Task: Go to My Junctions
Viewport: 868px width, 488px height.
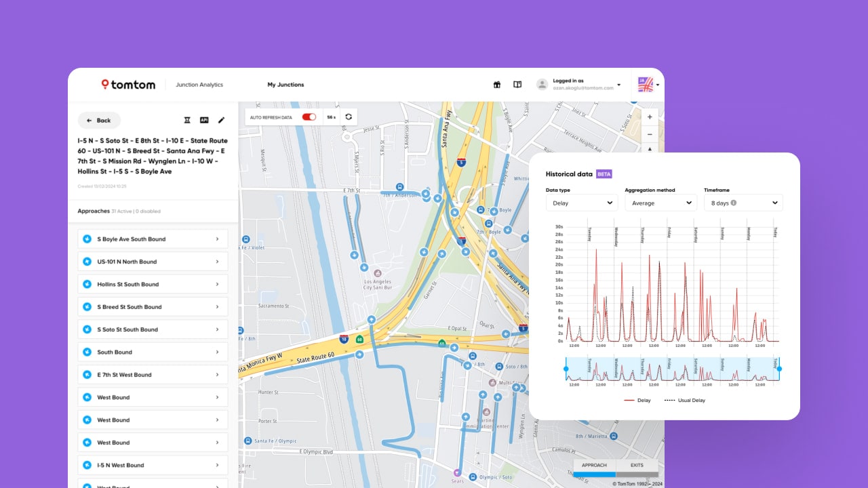Action: 285,85
